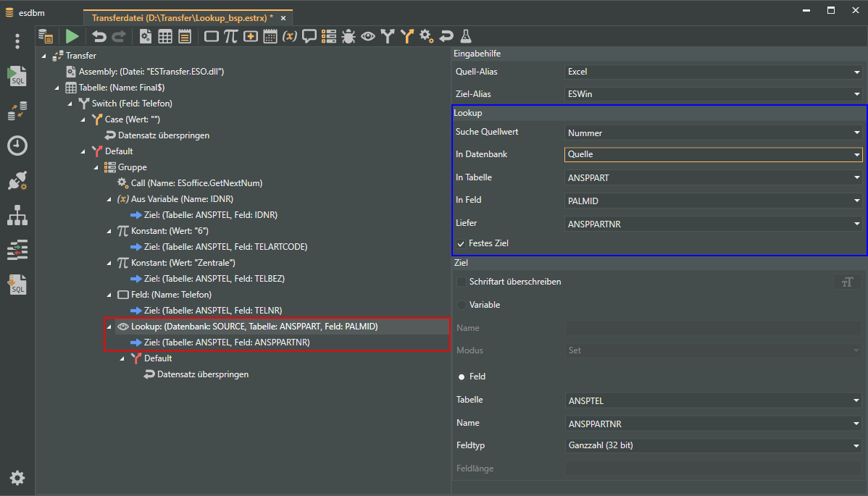
Task: Toggle the Festes Ziel checkbox
Action: tap(461, 244)
